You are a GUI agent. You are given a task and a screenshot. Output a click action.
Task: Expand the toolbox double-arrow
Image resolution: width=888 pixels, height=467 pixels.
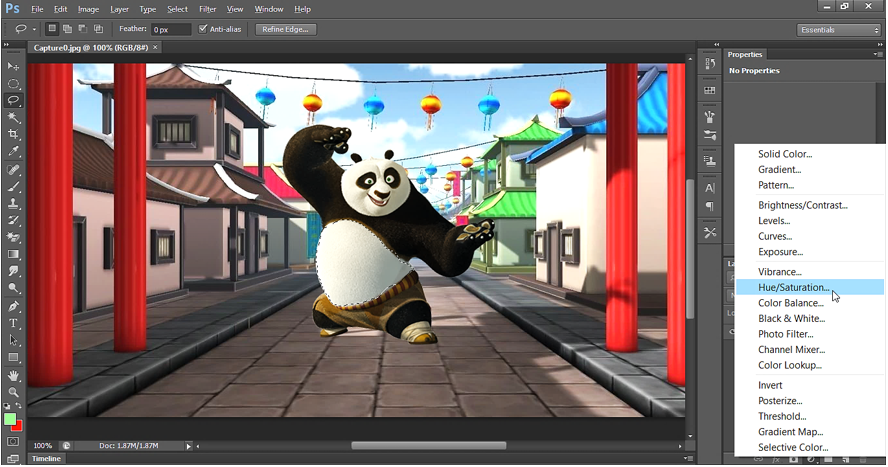pos(7,44)
